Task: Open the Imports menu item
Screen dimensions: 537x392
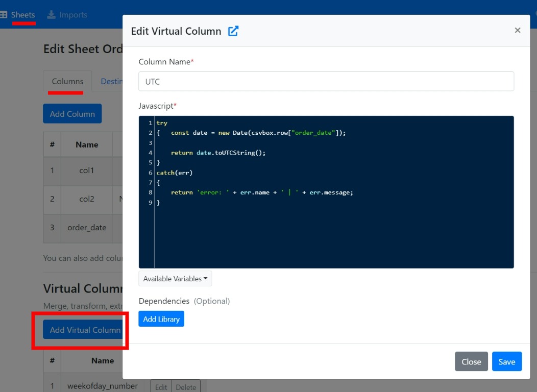Action: tap(73, 15)
